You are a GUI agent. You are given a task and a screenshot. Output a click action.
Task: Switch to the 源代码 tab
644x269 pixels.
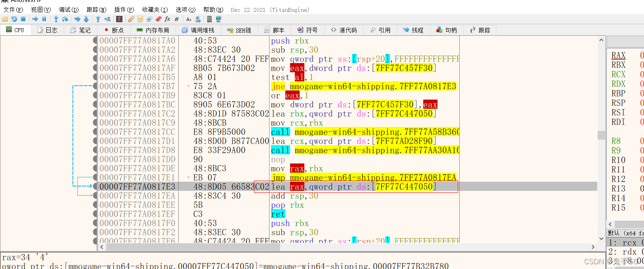344,30
